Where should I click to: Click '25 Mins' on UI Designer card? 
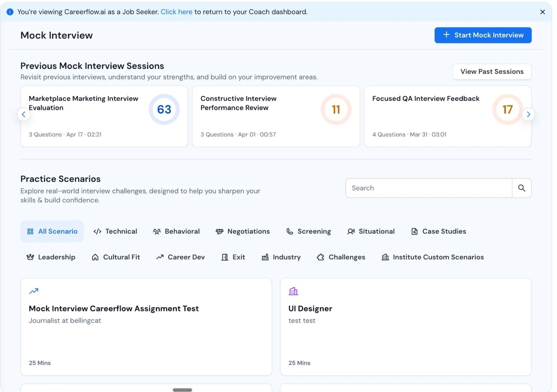(299, 363)
